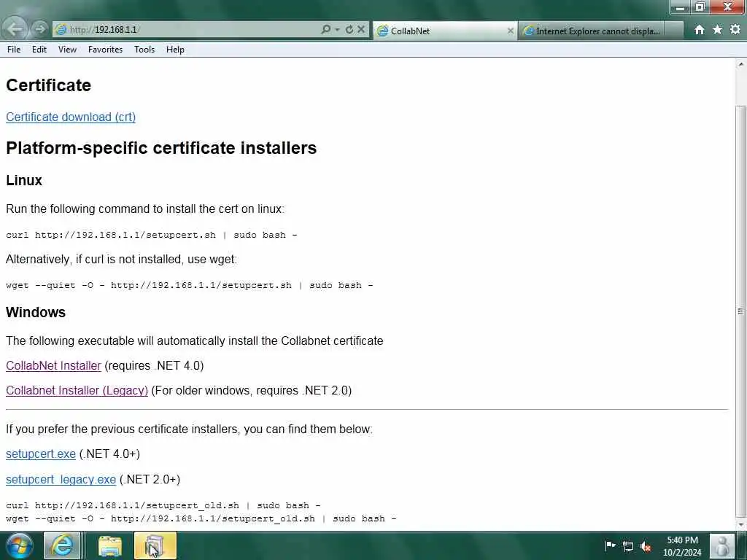
Task: Open the Tools menu
Action: (x=144, y=50)
